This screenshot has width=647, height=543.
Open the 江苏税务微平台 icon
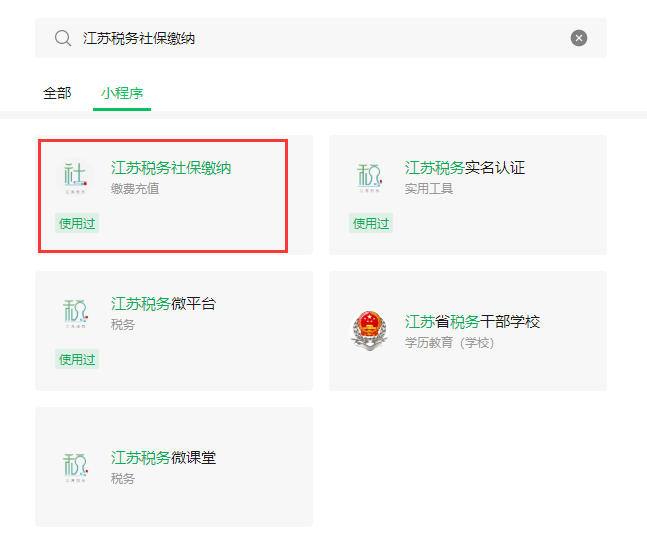click(75, 313)
